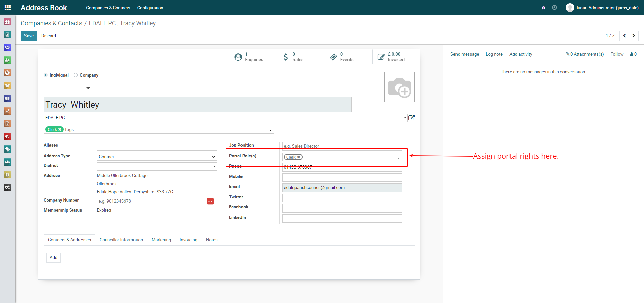
Task: Switch to Councillor Information tab
Action: point(121,240)
